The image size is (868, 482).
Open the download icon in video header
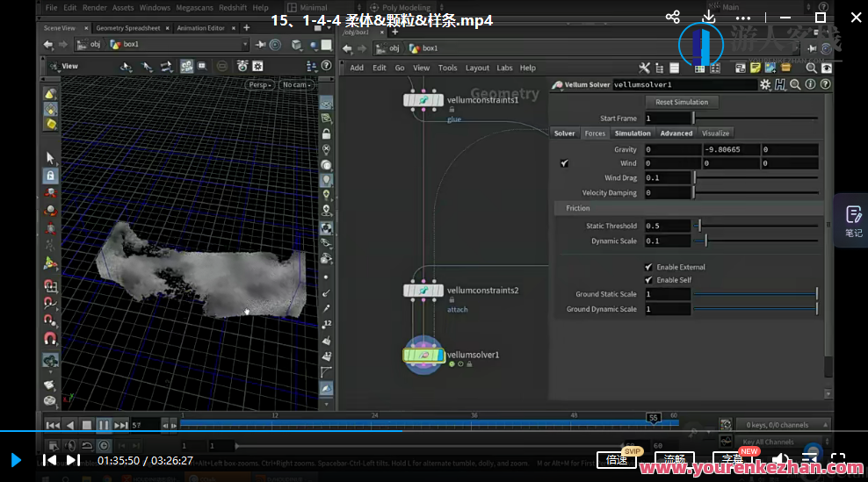pos(709,18)
